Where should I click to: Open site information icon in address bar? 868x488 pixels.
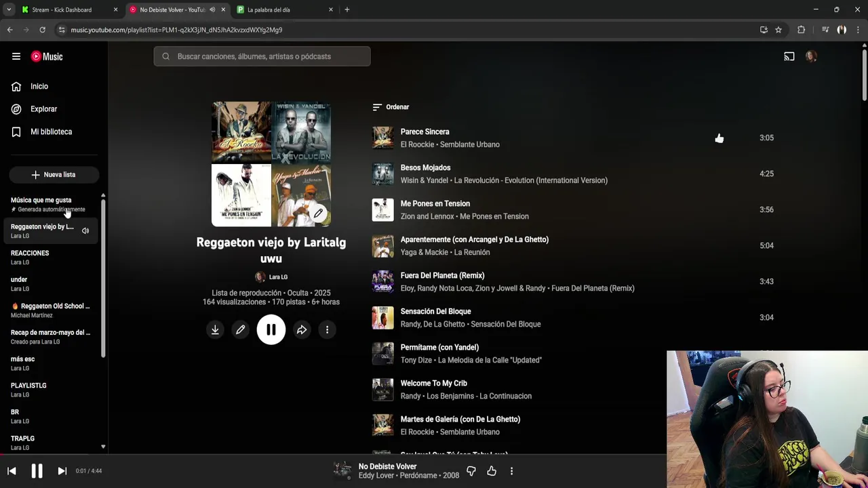point(61,30)
